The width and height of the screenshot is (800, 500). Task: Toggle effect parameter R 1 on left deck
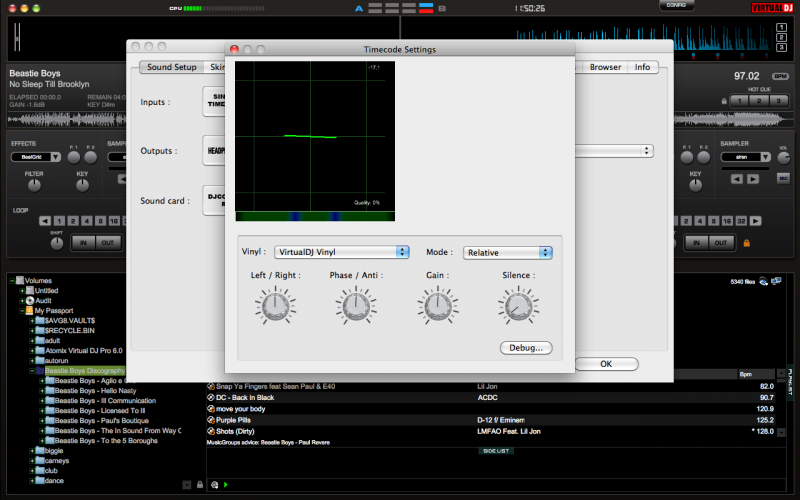(x=74, y=158)
